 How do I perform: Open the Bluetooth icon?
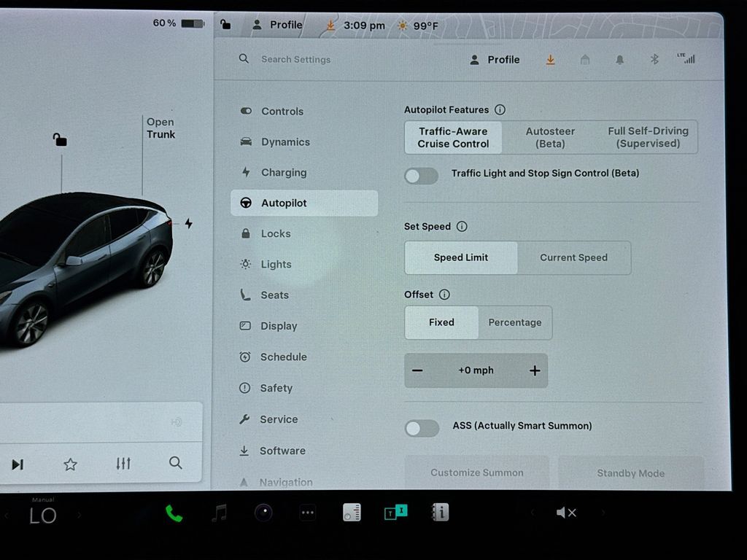tap(654, 59)
